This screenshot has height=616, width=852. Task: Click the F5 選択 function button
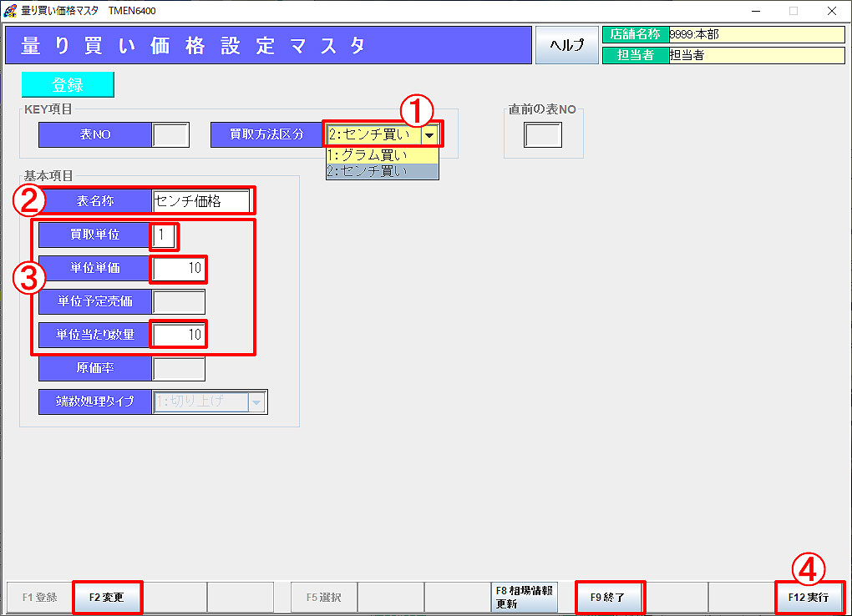[324, 597]
